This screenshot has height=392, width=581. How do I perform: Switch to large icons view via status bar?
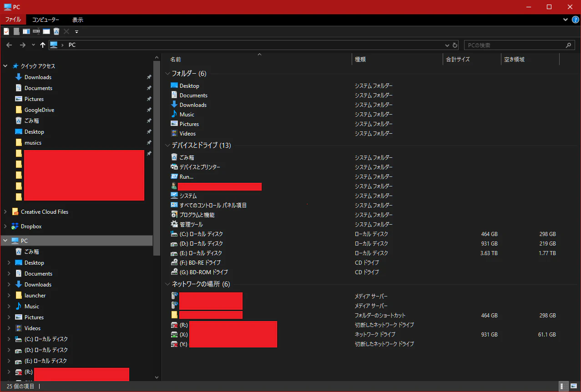click(x=573, y=387)
